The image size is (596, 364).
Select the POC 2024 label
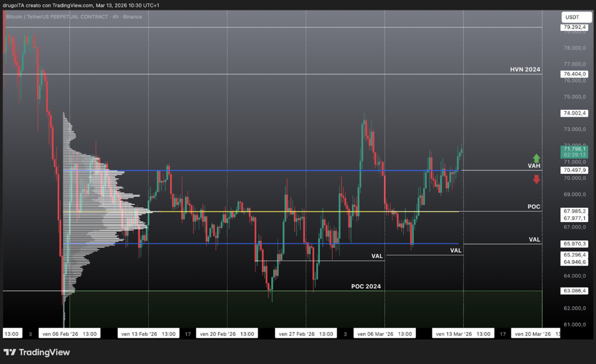click(366, 286)
